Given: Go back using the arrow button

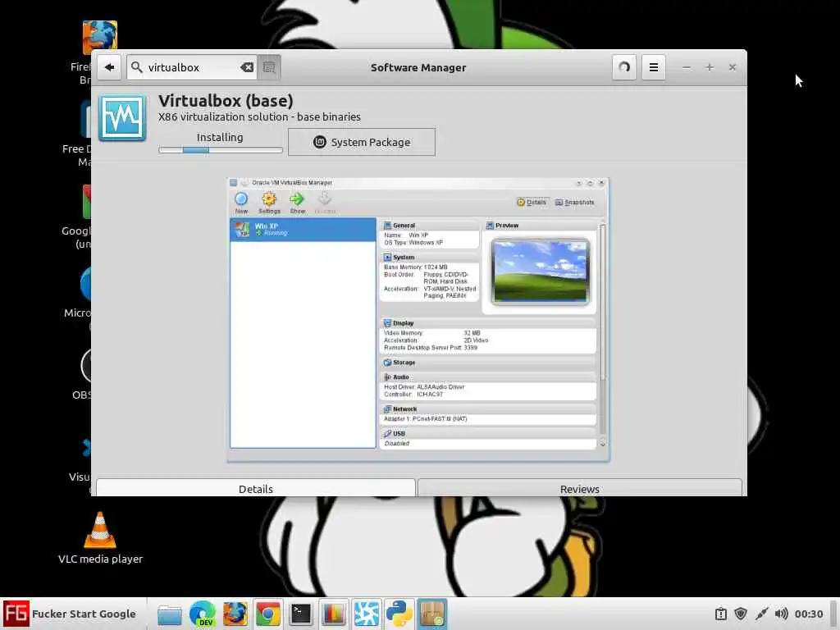Looking at the screenshot, I should [x=109, y=67].
